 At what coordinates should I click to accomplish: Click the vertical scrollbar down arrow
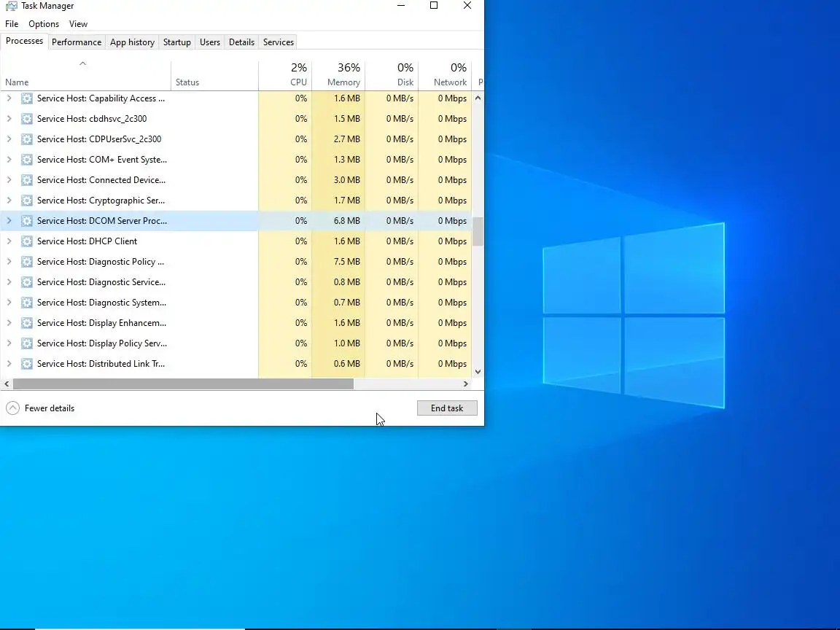click(x=478, y=372)
